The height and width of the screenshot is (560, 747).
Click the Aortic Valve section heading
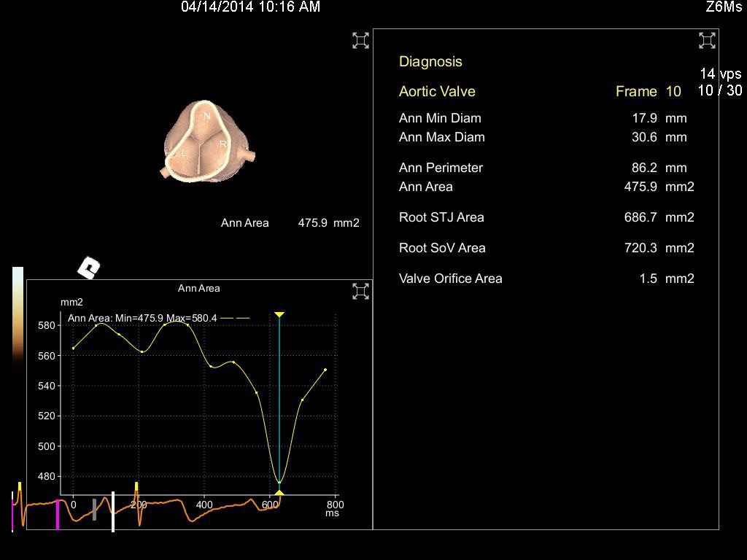click(437, 91)
